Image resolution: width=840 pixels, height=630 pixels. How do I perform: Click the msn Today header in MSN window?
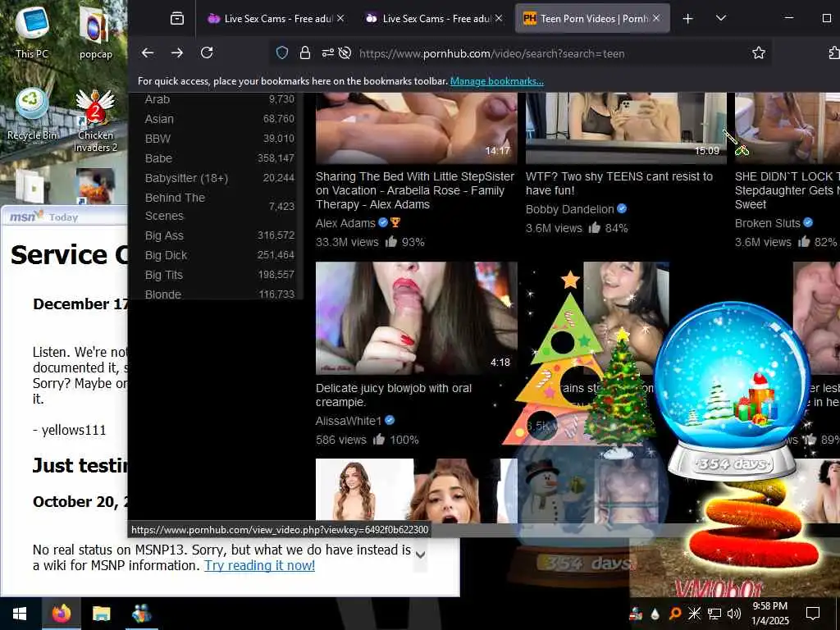44,217
